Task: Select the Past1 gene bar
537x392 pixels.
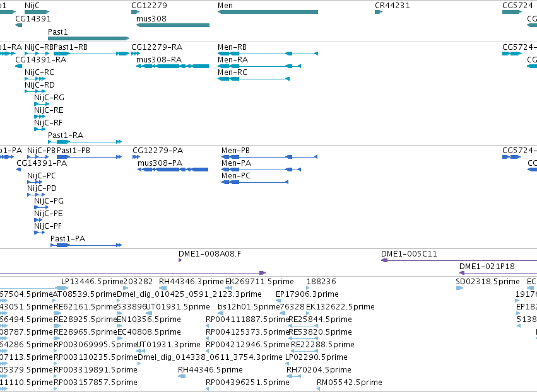Action: [x=89, y=38]
